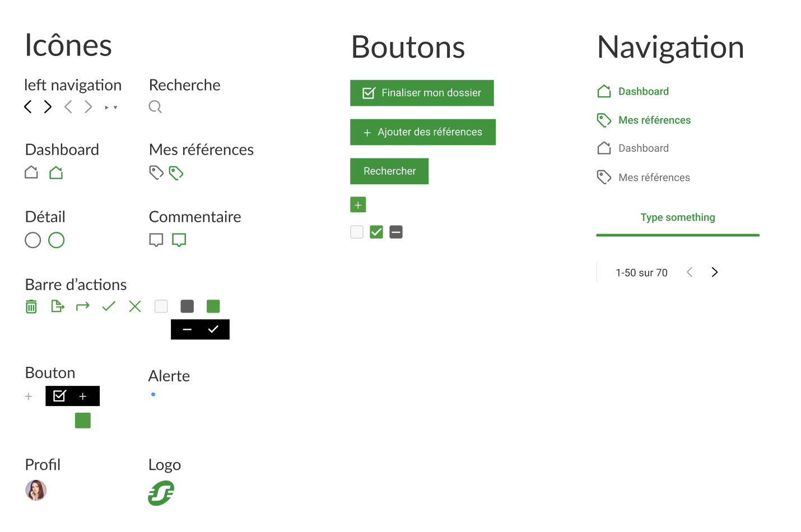Click the green color swatch in Barre d'actions

pos(213,306)
